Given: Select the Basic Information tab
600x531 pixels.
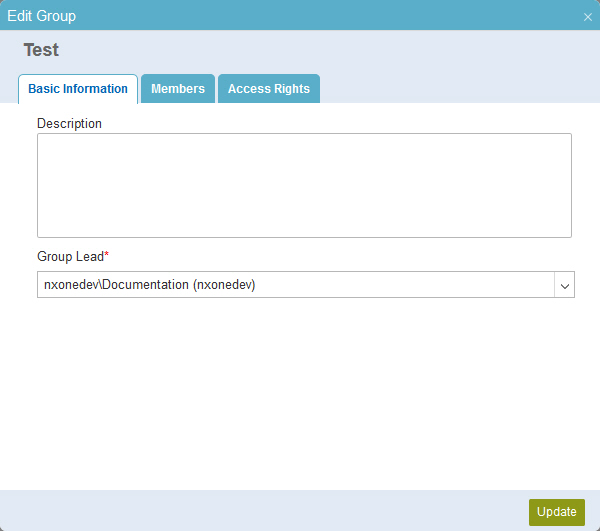Looking at the screenshot, I should coord(78,89).
